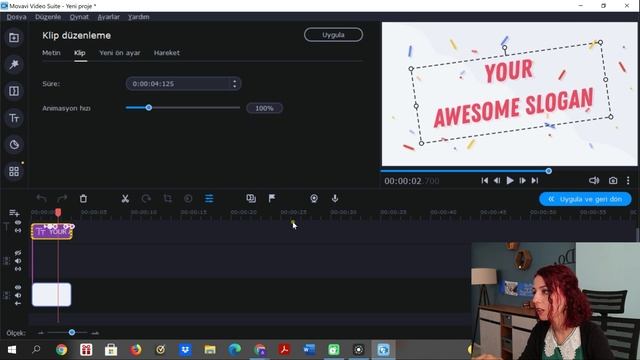Open the Ayarlar menu
Screen dimensions: 640x360
(x=109, y=17)
